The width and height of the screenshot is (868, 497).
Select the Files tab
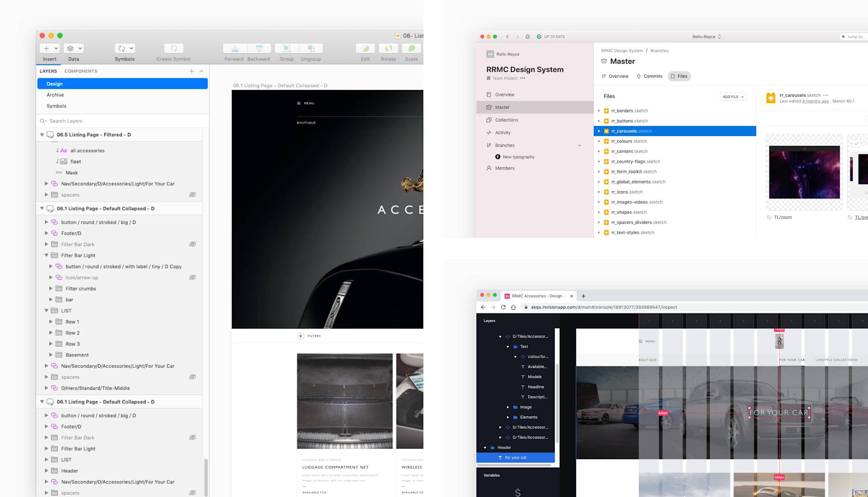679,76
